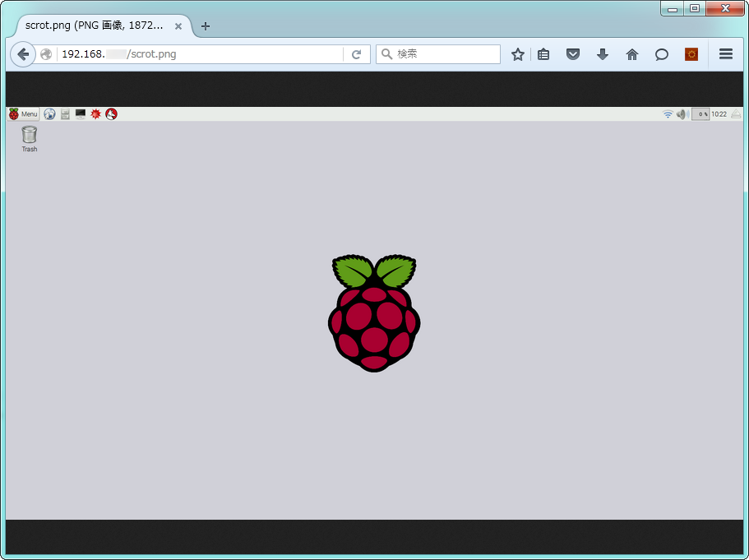Click the magnifier icon in search box
The height and width of the screenshot is (560, 749).
point(386,54)
